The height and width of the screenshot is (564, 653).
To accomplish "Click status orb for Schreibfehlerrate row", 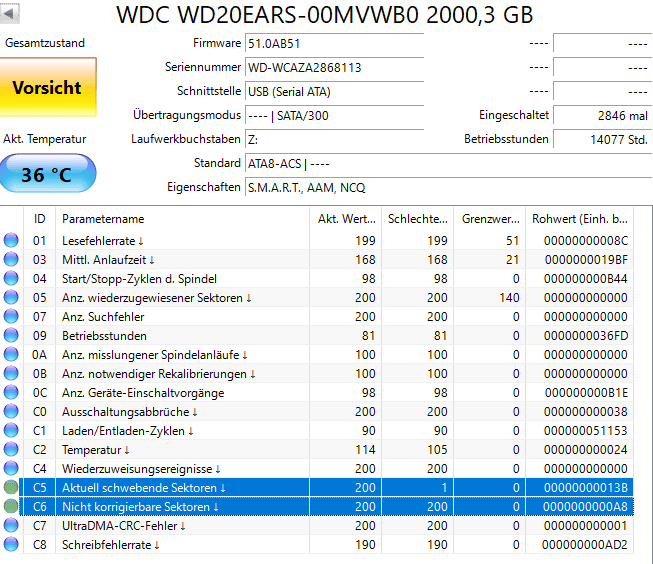I will 11,544.
